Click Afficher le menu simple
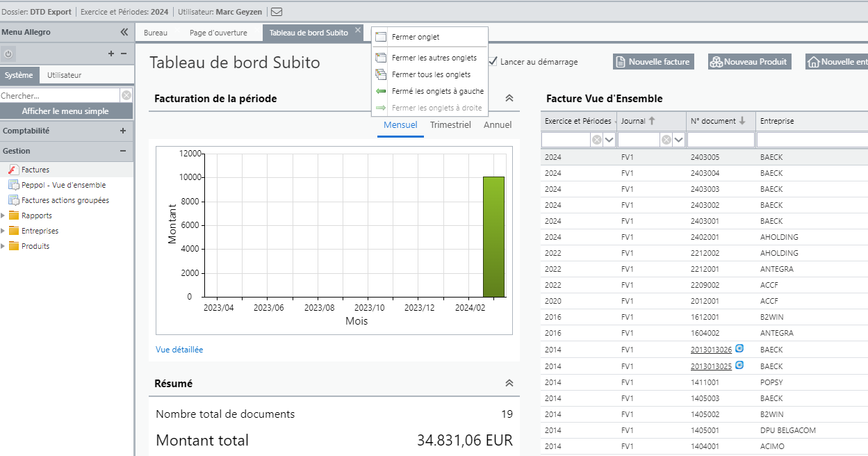868x456 pixels. point(65,111)
